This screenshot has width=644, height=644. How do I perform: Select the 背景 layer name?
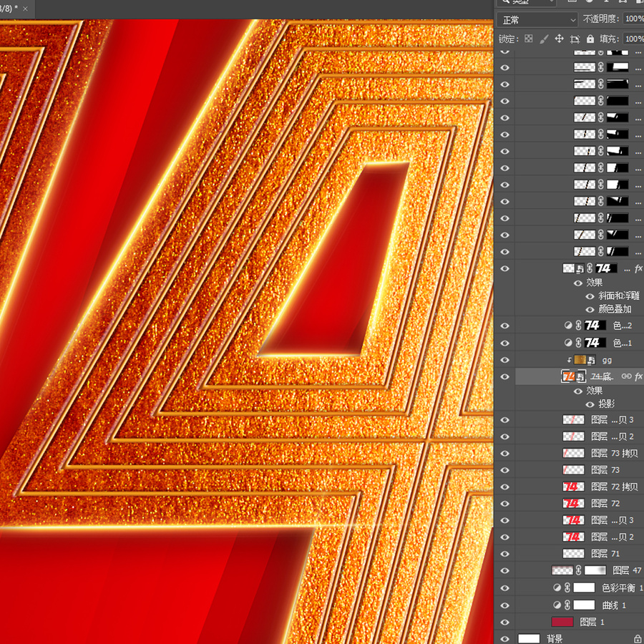555,639
